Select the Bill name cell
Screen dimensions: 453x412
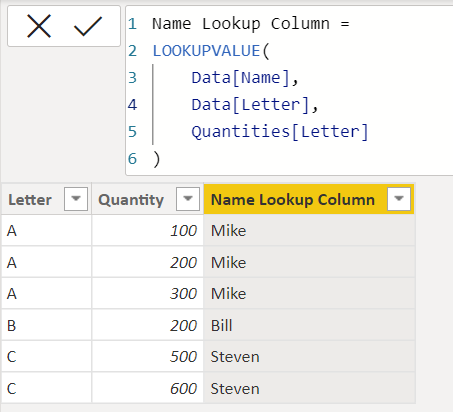(x=309, y=325)
